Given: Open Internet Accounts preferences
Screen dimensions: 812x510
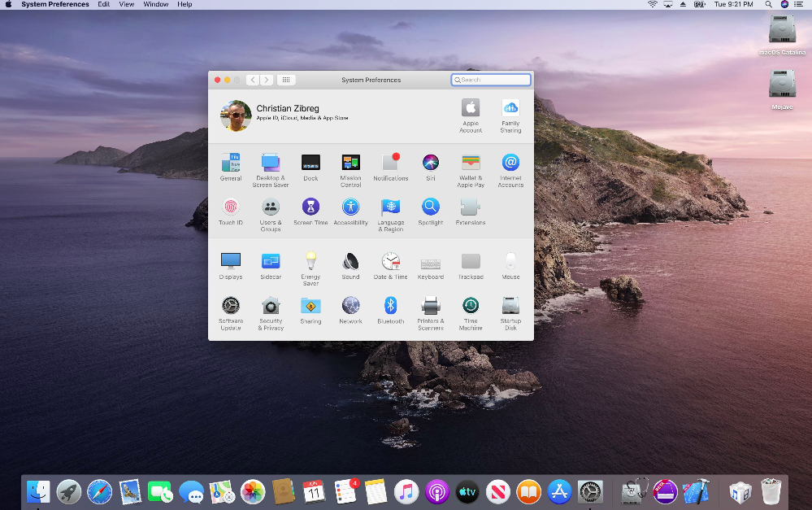Looking at the screenshot, I should (510, 163).
